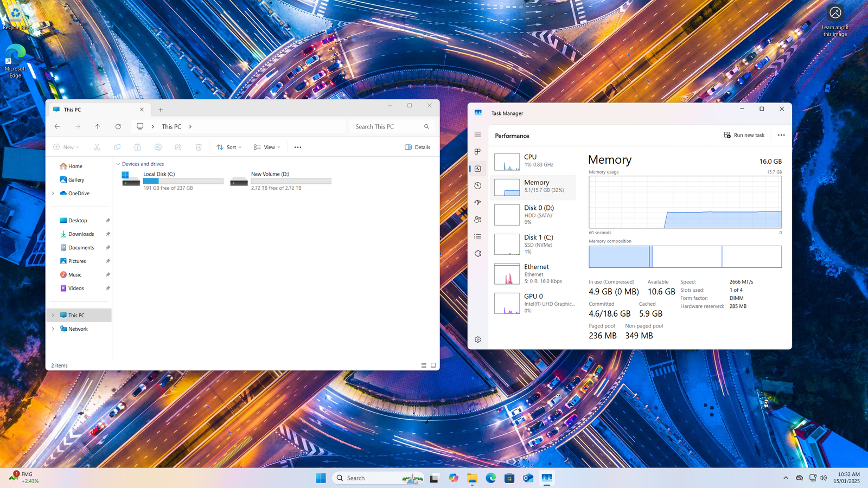Open Details page in Task Manager sidebar

tap(477, 236)
